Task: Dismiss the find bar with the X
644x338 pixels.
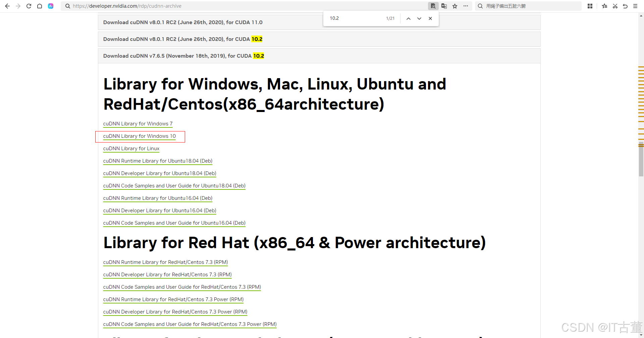Action: click(430, 18)
